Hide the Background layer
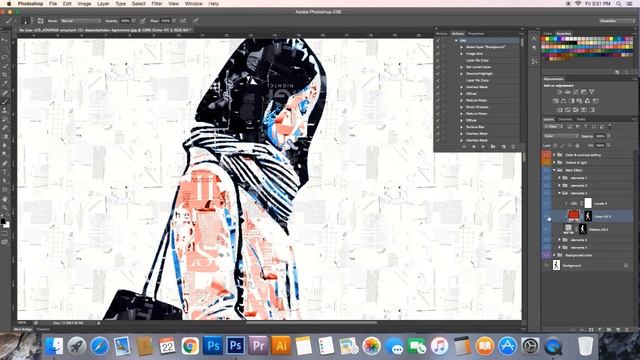This screenshot has height=360, width=640. pyautogui.click(x=546, y=265)
